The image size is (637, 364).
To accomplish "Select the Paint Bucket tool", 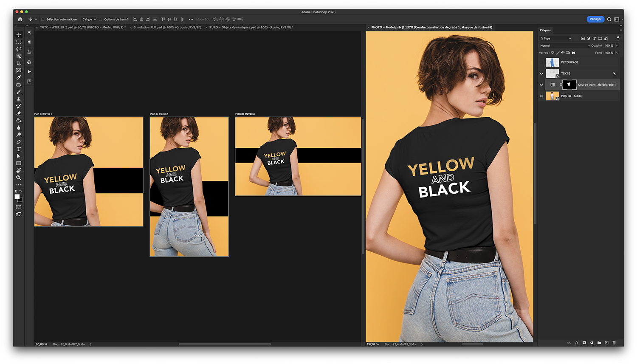I will (19, 121).
